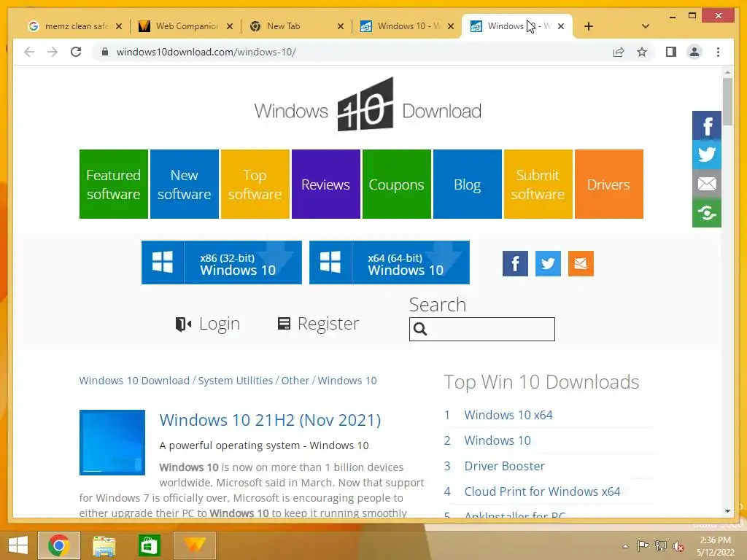Open 'Windows 10 21H2 (Nov 2021)' heading link

coord(270,420)
